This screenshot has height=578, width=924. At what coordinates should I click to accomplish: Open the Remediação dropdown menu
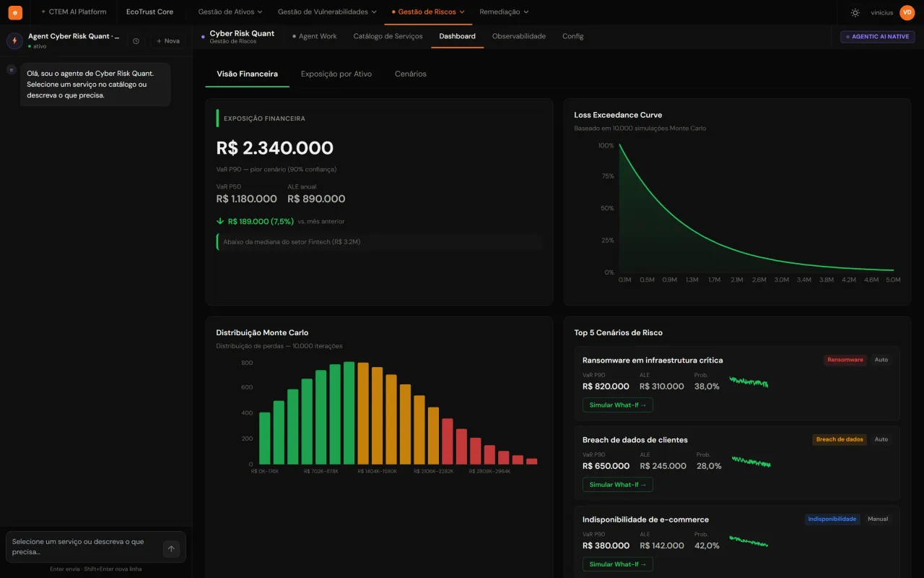coord(504,12)
